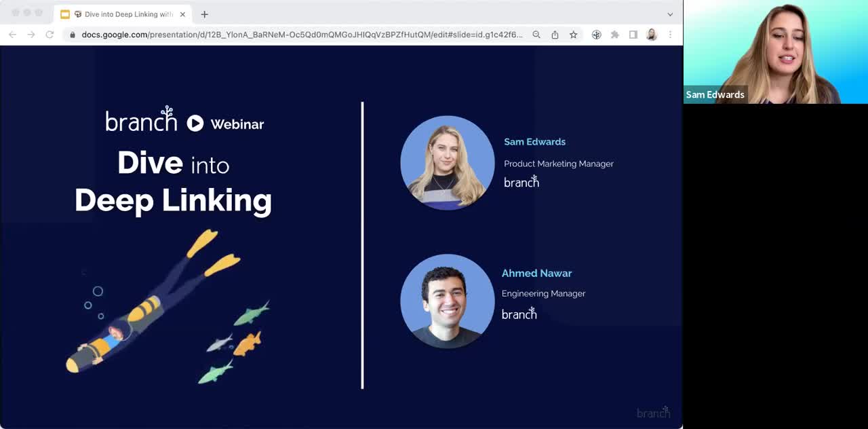The image size is (868, 429).
Task: Click the share page icon
Action: 555,35
